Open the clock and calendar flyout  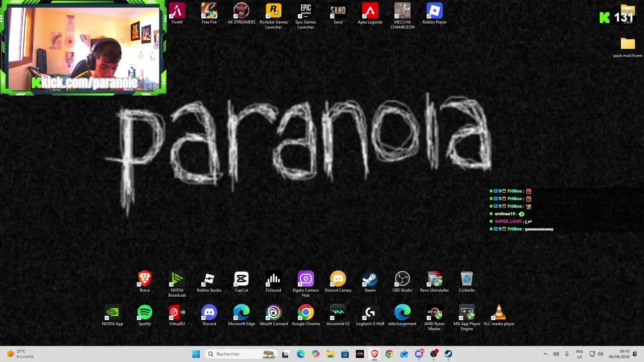tap(619, 354)
